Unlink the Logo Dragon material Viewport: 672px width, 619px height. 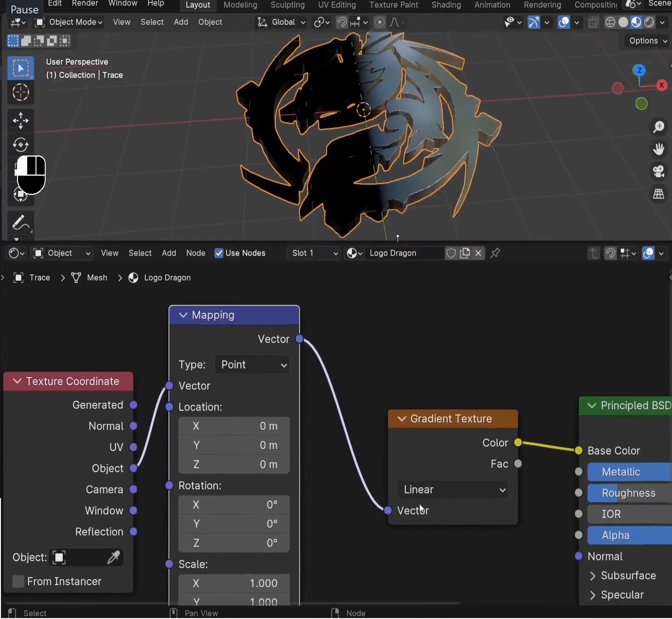[x=478, y=253]
